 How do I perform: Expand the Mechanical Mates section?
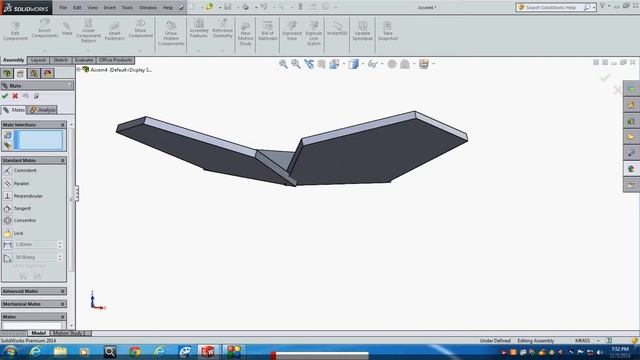click(62, 304)
